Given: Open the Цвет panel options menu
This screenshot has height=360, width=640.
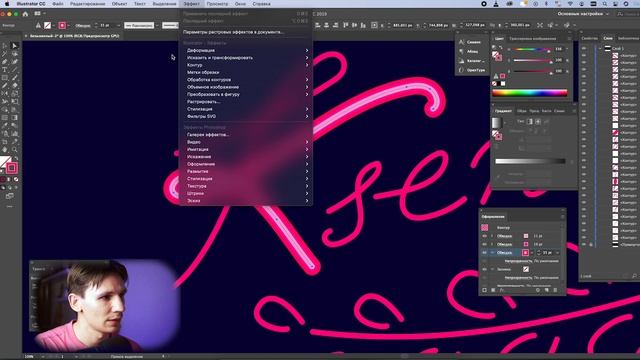Looking at the screenshot, I should click(x=569, y=38).
